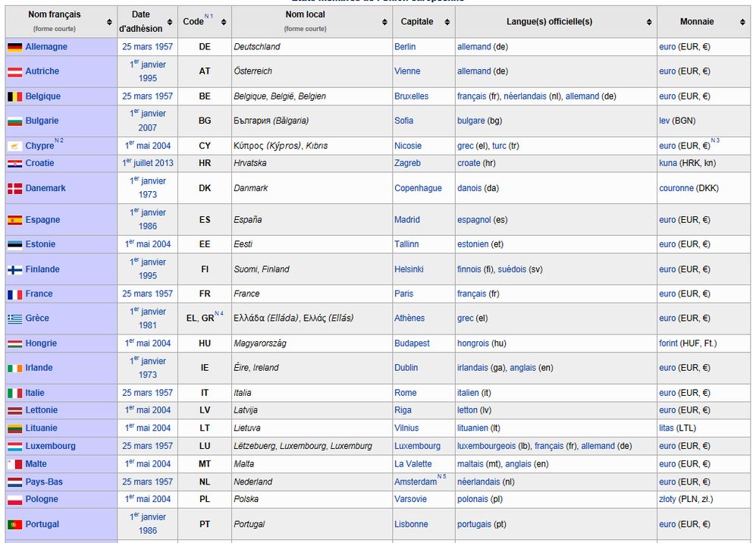This screenshot has height=543, width=756.
Task: Click the Varsovie capital link
Action: [x=411, y=499]
